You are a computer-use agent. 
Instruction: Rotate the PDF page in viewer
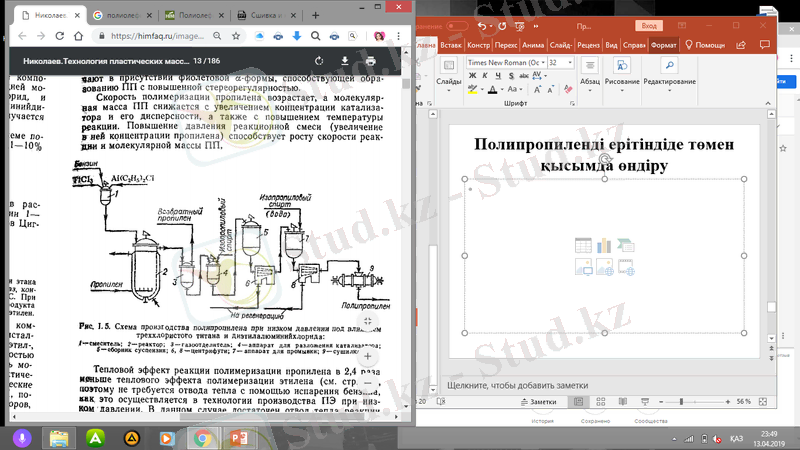click(x=318, y=61)
